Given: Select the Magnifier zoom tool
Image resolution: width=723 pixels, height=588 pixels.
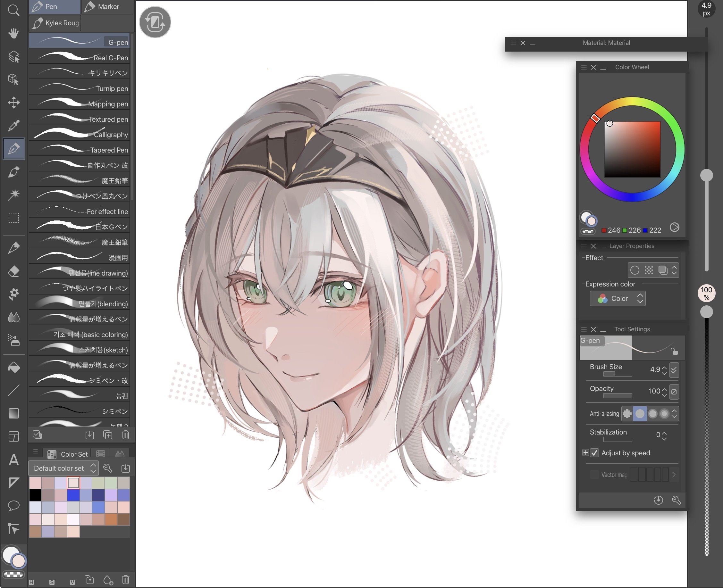Looking at the screenshot, I should click(x=13, y=10).
